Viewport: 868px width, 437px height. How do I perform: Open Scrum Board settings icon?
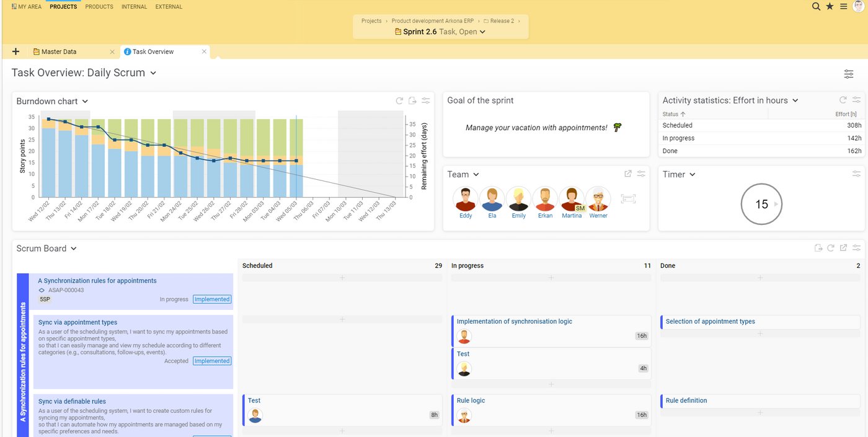click(856, 248)
